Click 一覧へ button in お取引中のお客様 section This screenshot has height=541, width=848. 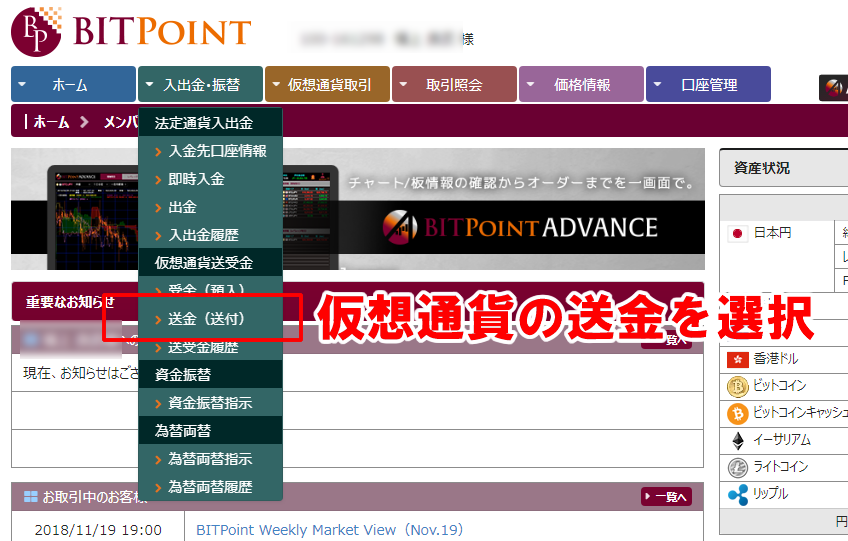(x=666, y=497)
